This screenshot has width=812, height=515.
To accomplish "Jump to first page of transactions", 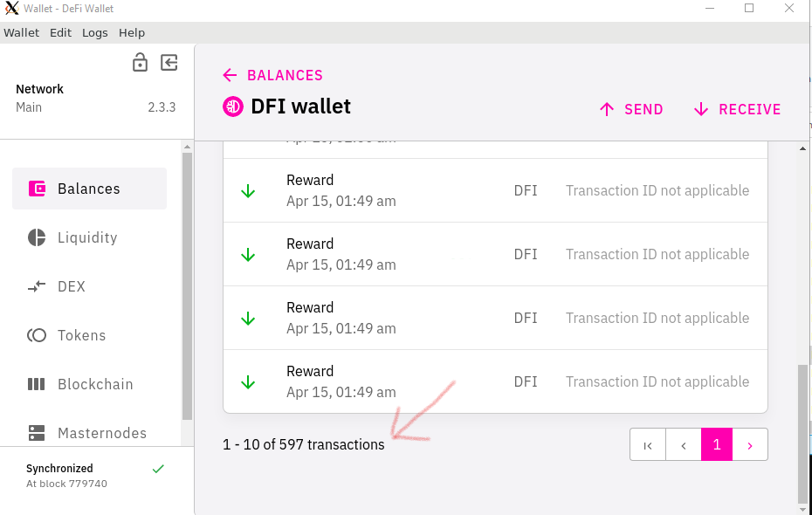I will tap(648, 444).
